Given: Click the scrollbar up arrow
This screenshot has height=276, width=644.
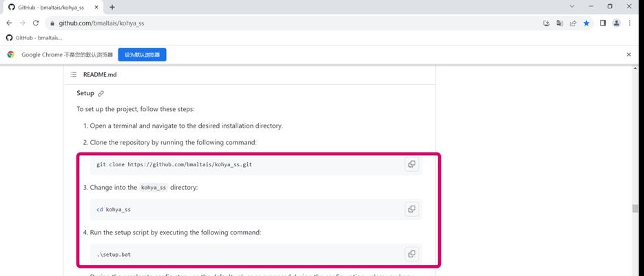Looking at the screenshot, I should [635, 68].
